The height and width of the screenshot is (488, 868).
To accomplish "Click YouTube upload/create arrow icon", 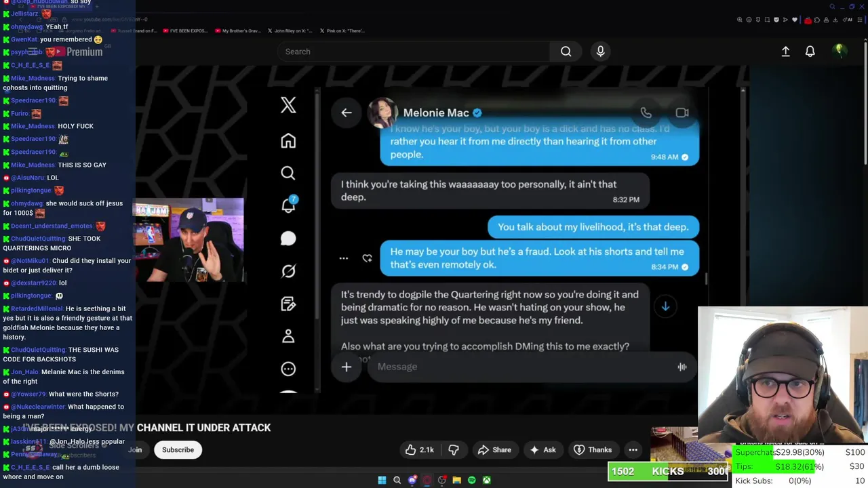I will pyautogui.click(x=785, y=52).
